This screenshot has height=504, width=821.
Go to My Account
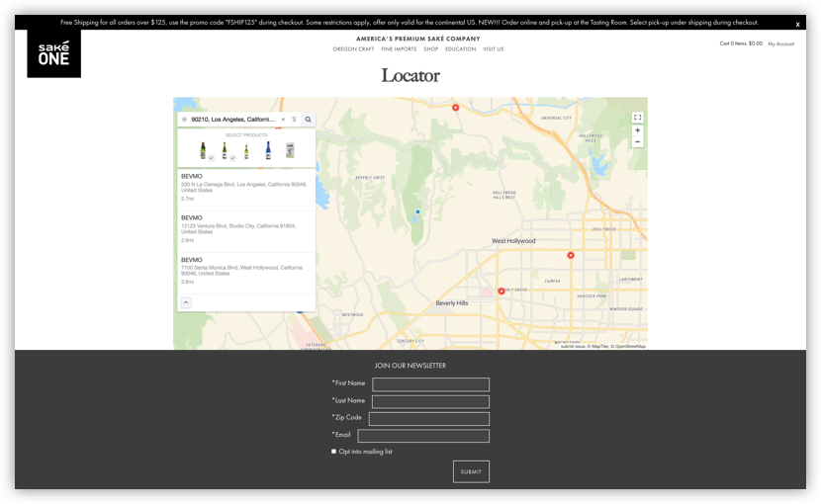point(781,43)
